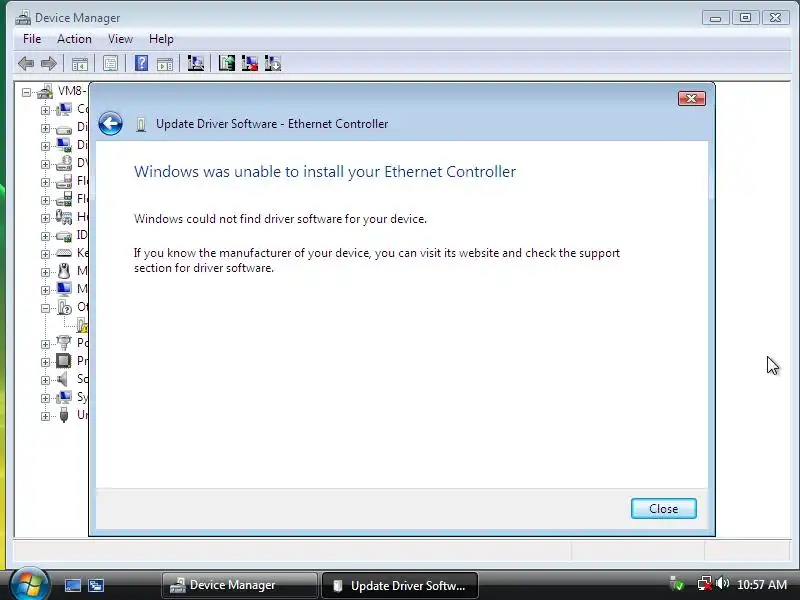Viewport: 800px width, 600px height.
Task: Select the Sound speaker icon in tree
Action: (63, 379)
